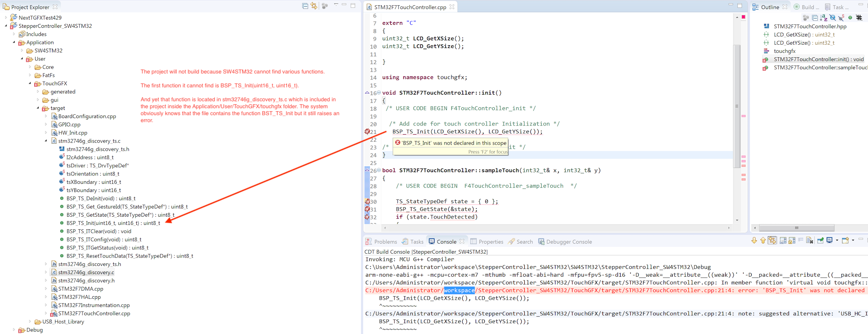
Task: Open the Display Selected Console dropdown
Action: click(837, 241)
